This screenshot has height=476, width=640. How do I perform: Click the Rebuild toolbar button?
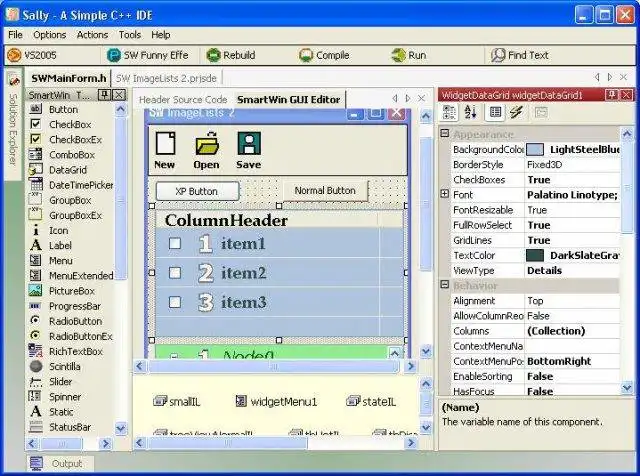point(231,55)
